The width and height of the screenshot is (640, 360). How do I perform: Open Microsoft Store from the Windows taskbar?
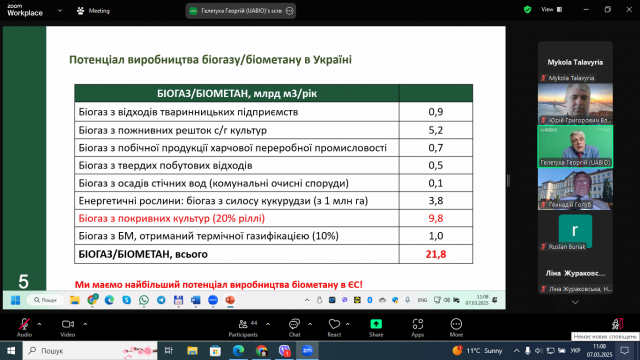pyautogui.click(x=215, y=351)
